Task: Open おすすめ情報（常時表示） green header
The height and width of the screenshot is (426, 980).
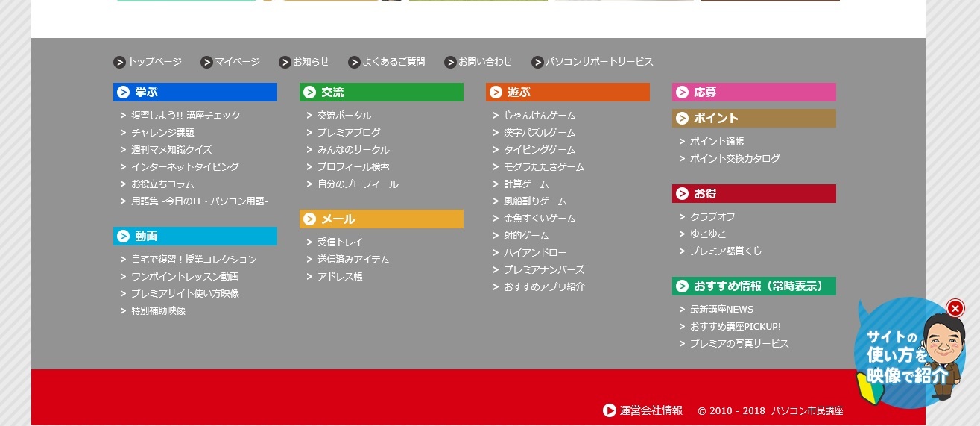Action: click(754, 286)
